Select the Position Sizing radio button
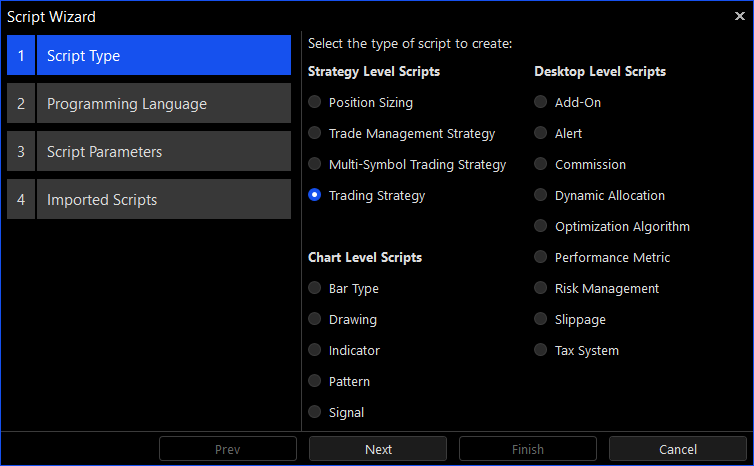Image resolution: width=754 pixels, height=466 pixels. click(315, 102)
